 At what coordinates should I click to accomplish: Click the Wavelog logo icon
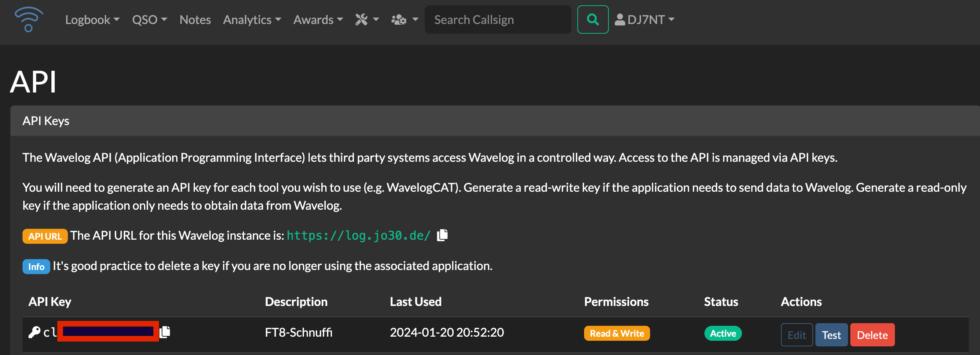point(28,19)
